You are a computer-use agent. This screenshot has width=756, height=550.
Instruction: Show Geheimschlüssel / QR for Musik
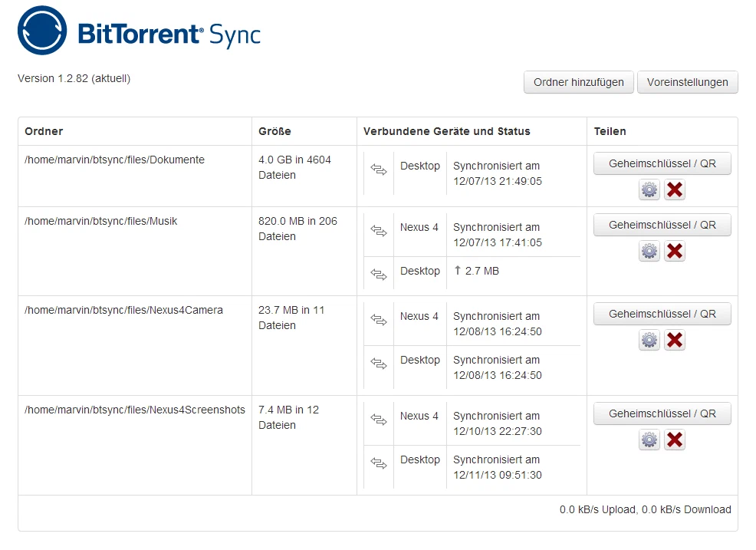(662, 225)
